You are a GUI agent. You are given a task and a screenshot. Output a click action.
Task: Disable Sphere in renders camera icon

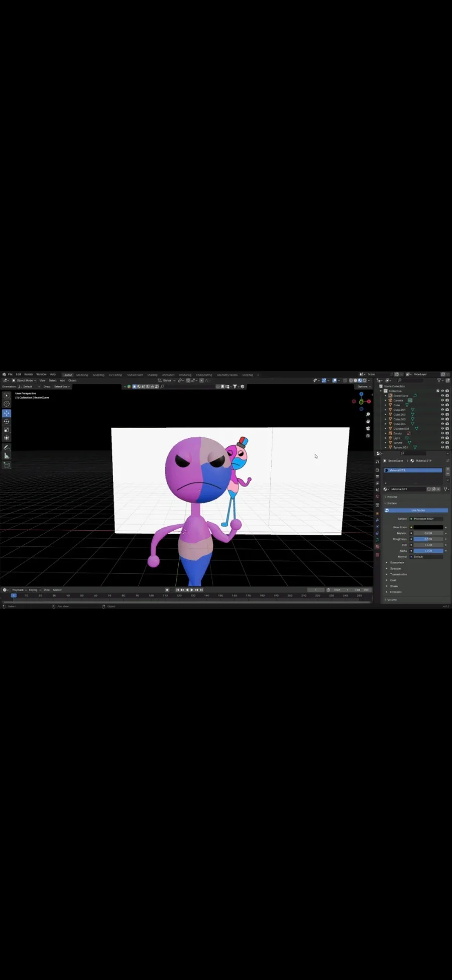click(447, 443)
